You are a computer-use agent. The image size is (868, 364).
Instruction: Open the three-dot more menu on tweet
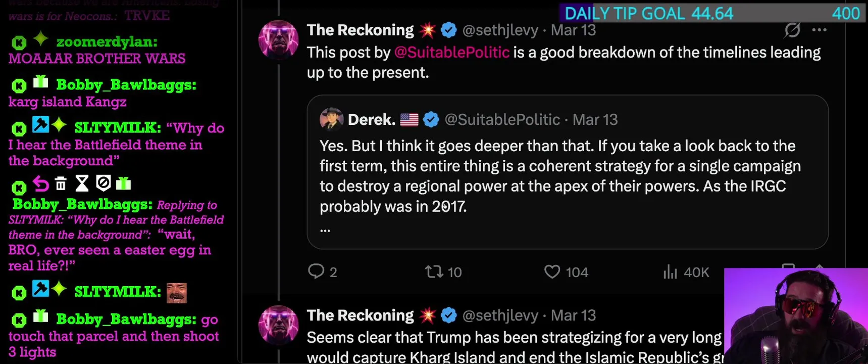pos(819,30)
